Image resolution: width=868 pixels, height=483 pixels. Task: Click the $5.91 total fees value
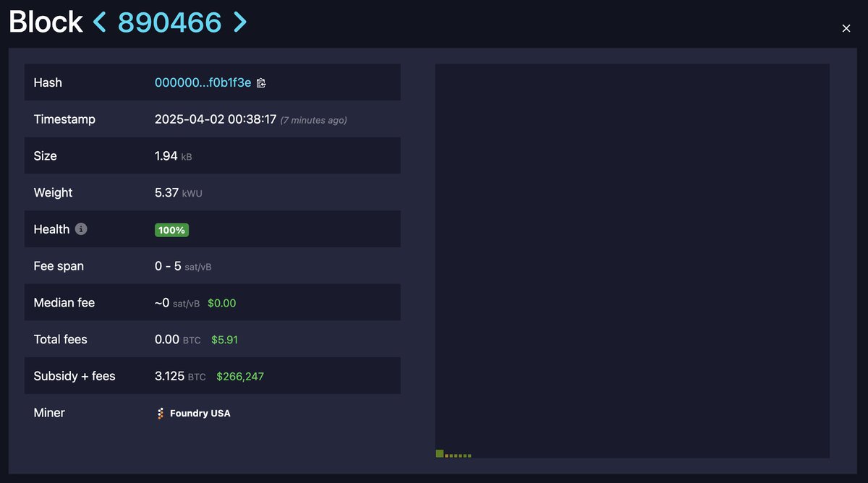coord(225,339)
